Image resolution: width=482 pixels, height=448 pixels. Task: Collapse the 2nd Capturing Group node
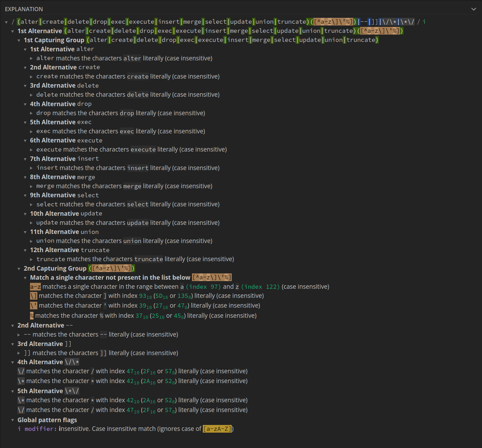pos(19,269)
